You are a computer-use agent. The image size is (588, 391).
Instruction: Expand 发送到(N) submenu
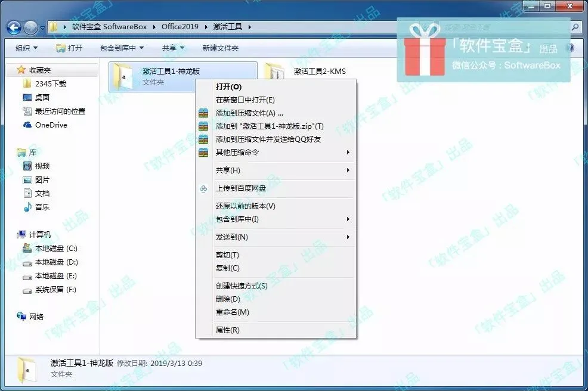tap(276, 237)
